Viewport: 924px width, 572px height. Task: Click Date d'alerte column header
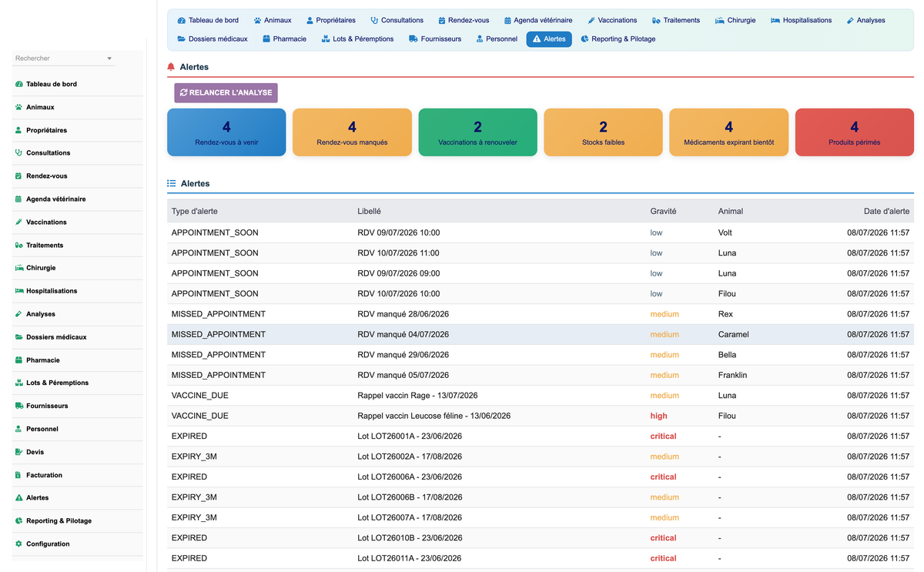point(886,211)
